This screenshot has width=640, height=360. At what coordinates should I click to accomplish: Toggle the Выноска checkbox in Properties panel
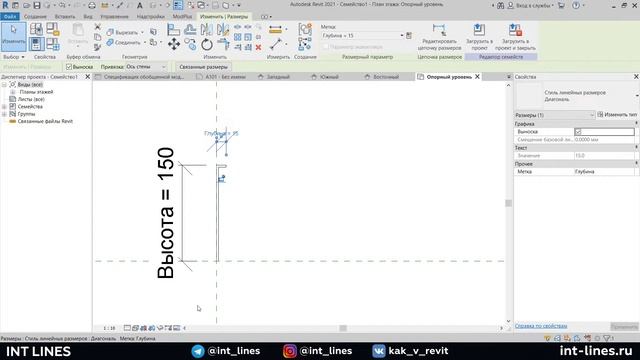pyautogui.click(x=578, y=132)
